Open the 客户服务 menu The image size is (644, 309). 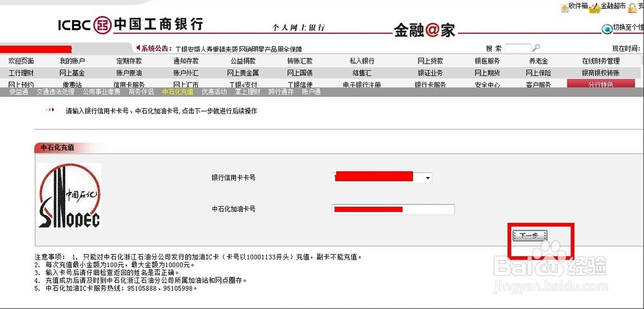pyautogui.click(x=538, y=84)
